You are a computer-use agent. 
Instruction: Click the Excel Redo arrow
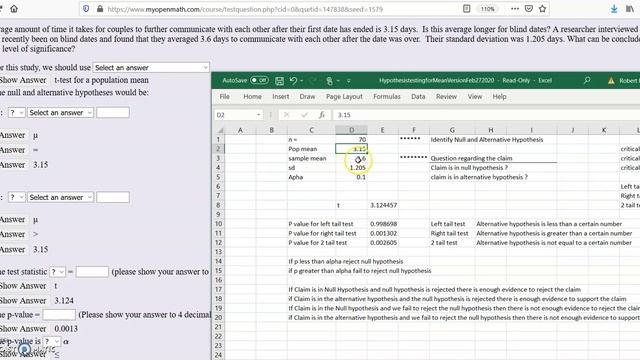[x=313, y=81]
